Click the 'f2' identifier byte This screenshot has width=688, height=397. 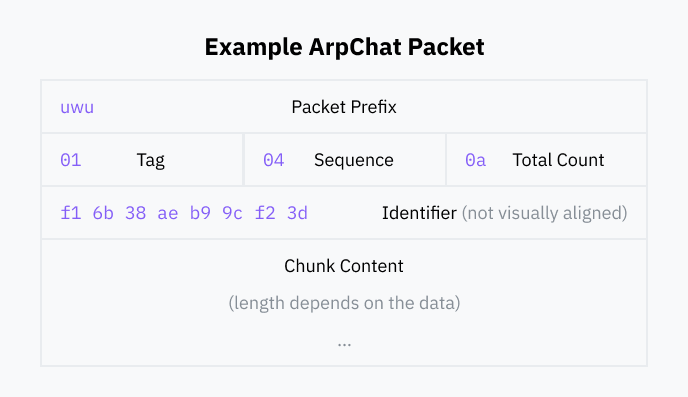click(265, 213)
